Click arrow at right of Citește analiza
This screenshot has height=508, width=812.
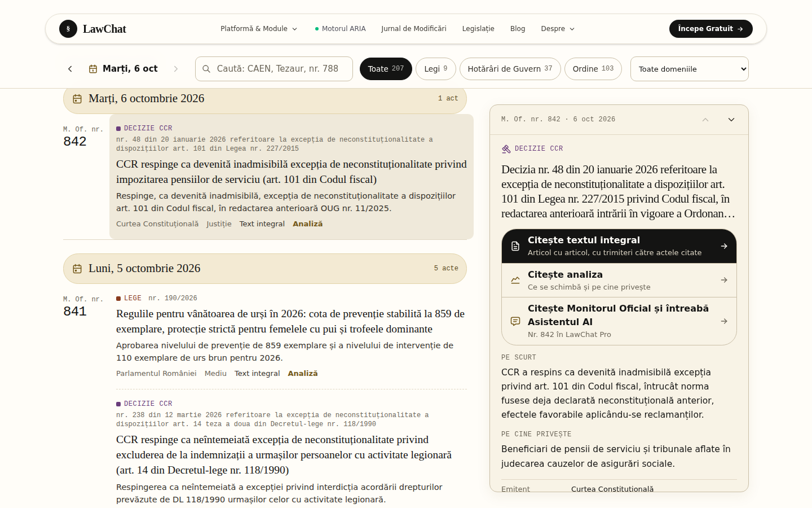724,281
